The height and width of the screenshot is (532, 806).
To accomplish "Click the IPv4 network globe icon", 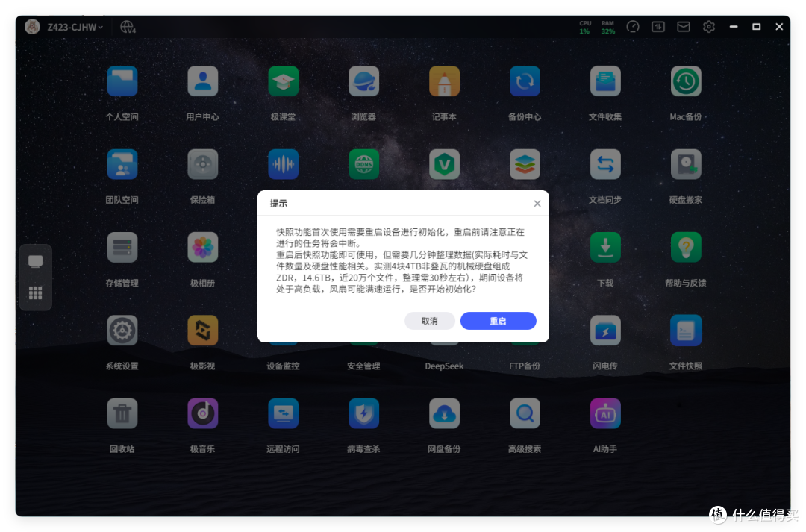I will 128,27.
